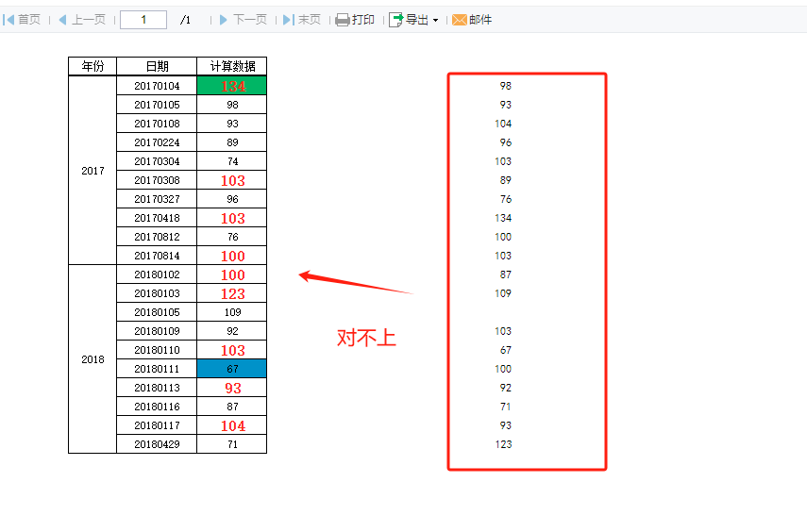The image size is (807, 532).
Task: Go to previous page (上一页) arrow
Action: [x=63, y=20]
